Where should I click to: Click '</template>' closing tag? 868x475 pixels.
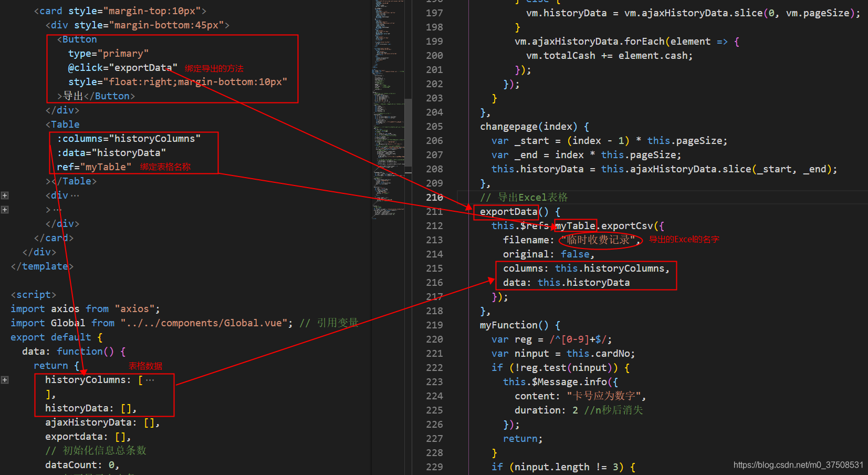pyautogui.click(x=42, y=266)
